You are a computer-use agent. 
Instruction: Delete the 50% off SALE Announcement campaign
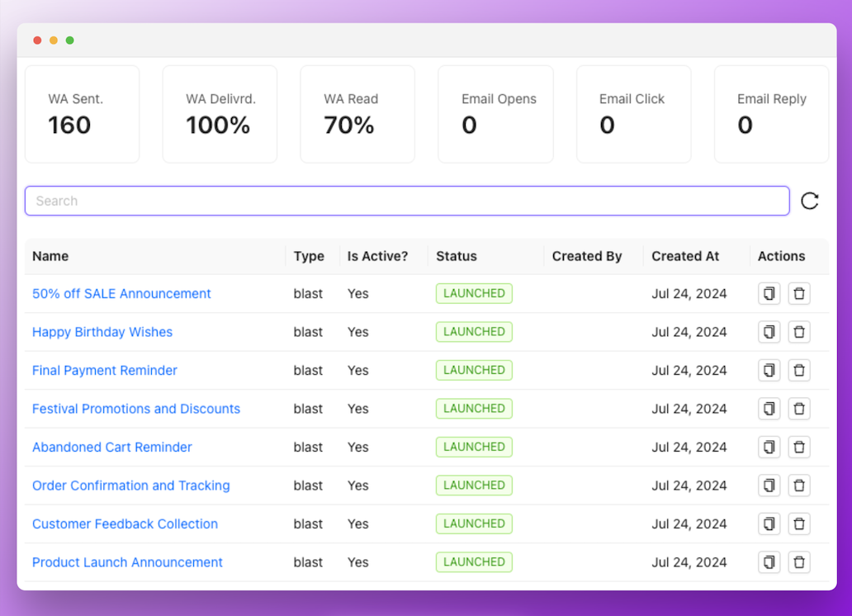click(x=799, y=294)
